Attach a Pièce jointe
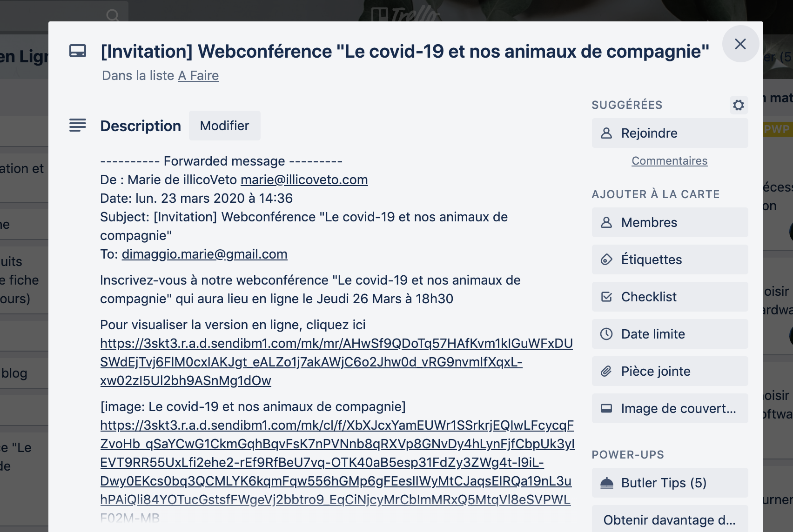The height and width of the screenshot is (532, 793). point(670,372)
